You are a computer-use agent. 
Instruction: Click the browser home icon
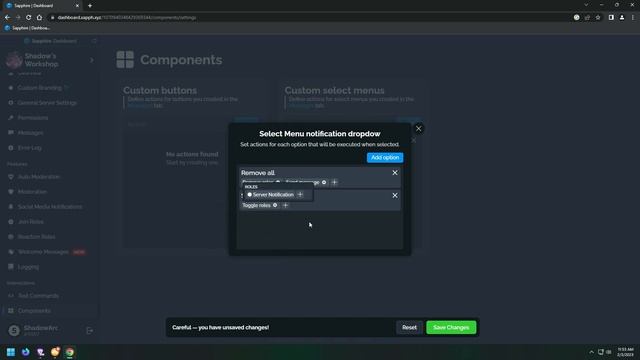click(x=39, y=18)
